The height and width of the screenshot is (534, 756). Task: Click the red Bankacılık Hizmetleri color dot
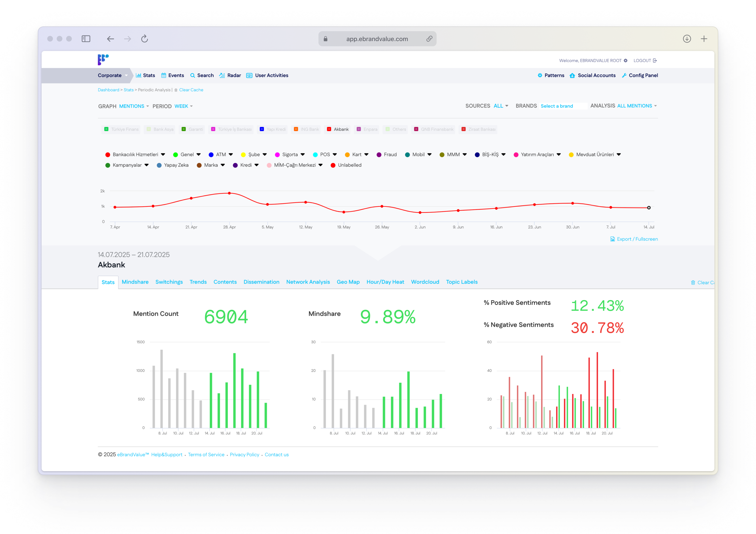(x=108, y=154)
